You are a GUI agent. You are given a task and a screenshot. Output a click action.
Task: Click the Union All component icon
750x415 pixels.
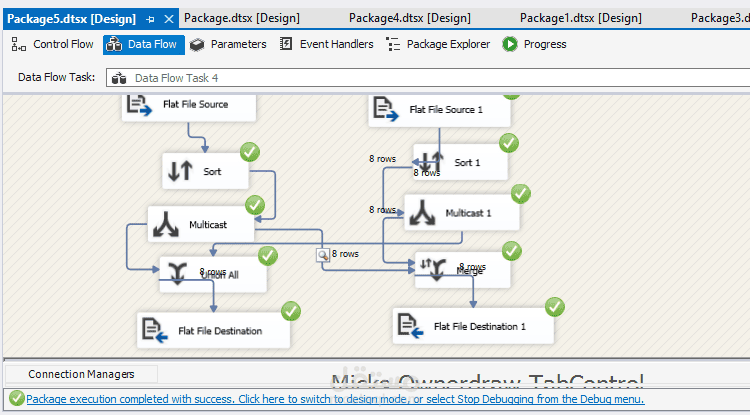pos(177,274)
